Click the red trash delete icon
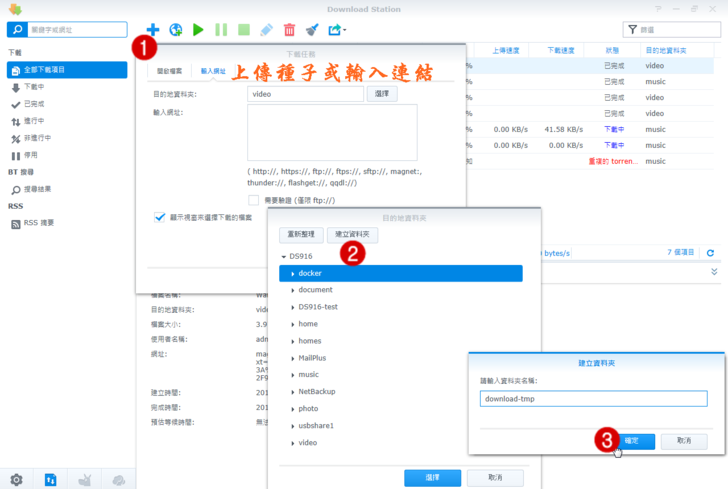Viewport: 728px width, 489px height. click(289, 30)
